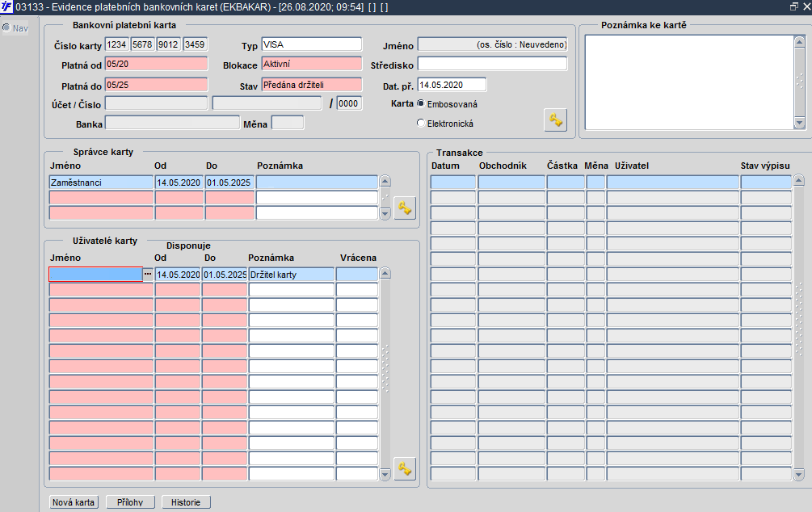The image size is (812, 512).
Task: Click down arrow of Transakce scrollbar
Action: coord(798,474)
